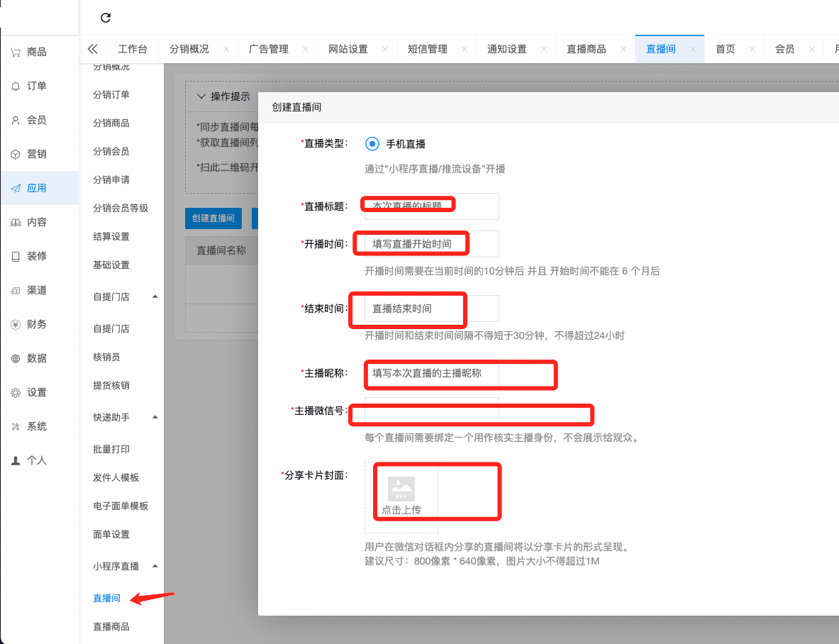
Task: Click the 创建直播间 blue button
Action: pyautogui.click(x=213, y=218)
